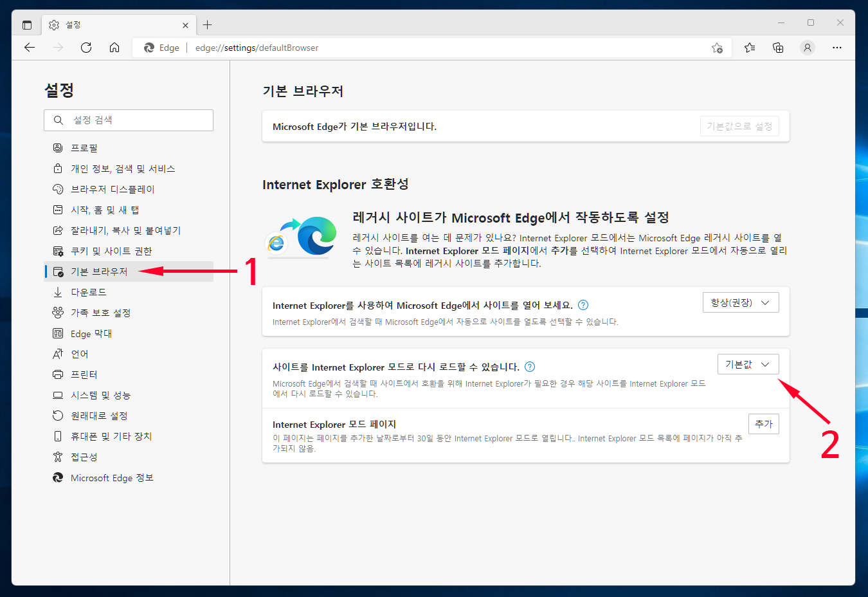This screenshot has height=597, width=868.
Task: Click the 프로필 sidebar icon
Action: coord(58,148)
